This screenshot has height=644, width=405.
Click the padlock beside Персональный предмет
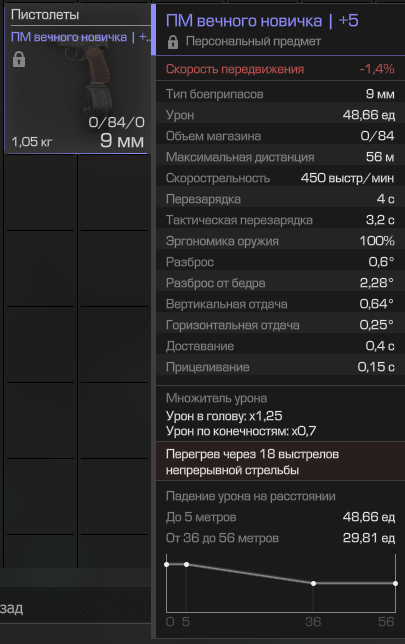click(x=173, y=42)
